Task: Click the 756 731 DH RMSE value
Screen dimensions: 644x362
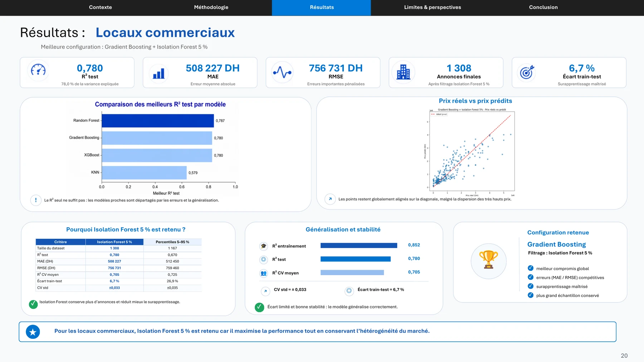Action: 336,68
